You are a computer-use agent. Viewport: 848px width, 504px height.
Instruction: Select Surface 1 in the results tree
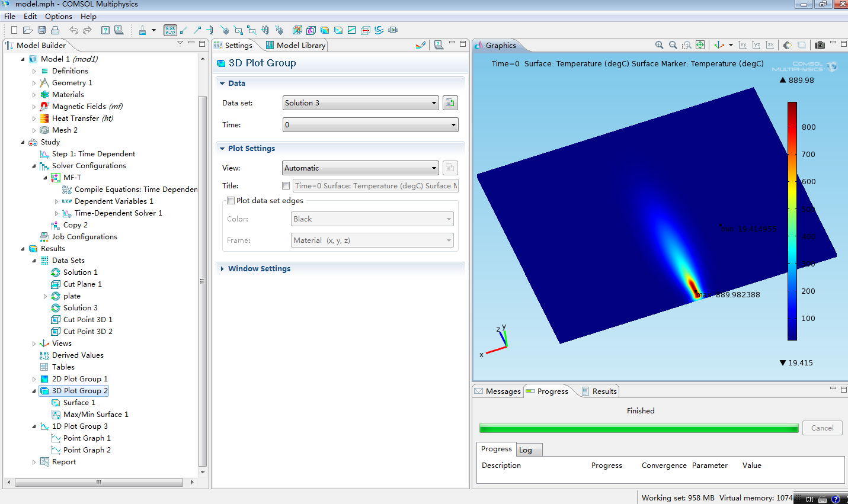[79, 403]
